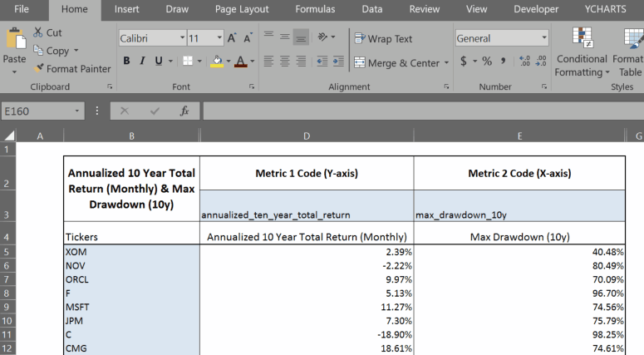
Task: Switch to the Formulas tab
Action: pos(315,9)
